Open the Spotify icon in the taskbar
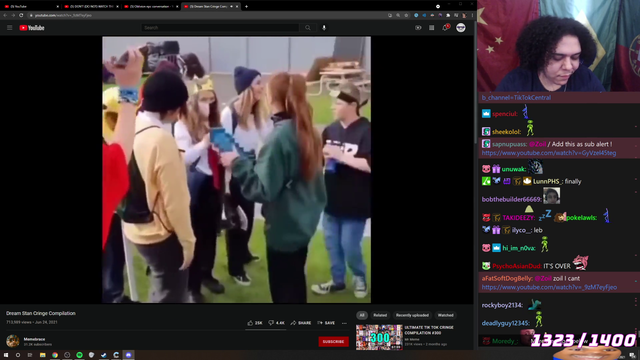 click(x=79, y=355)
